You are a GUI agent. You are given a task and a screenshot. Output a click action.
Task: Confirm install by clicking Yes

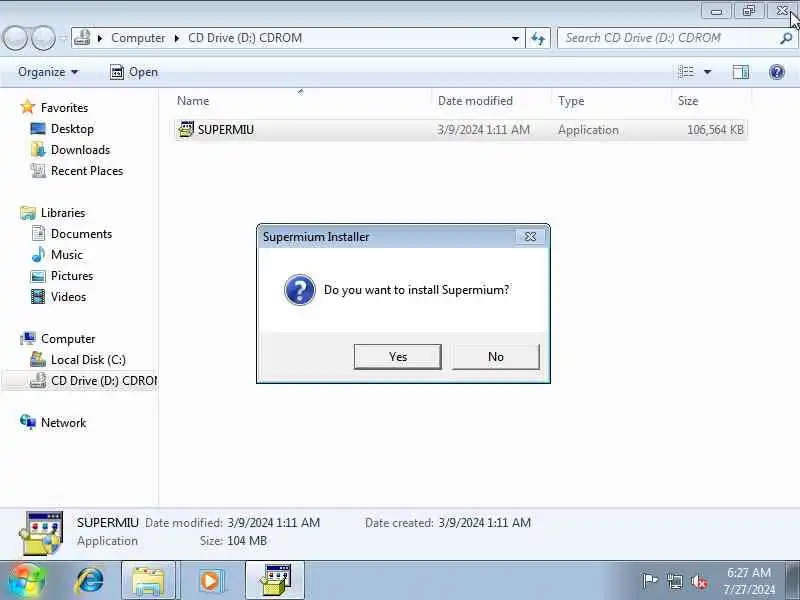(397, 356)
